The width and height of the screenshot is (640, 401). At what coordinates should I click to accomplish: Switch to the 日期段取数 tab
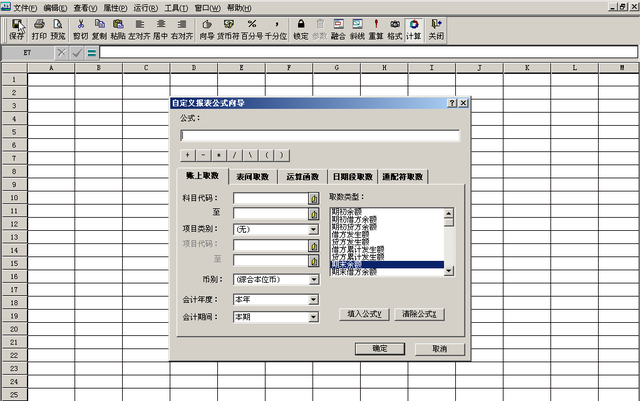point(353,177)
